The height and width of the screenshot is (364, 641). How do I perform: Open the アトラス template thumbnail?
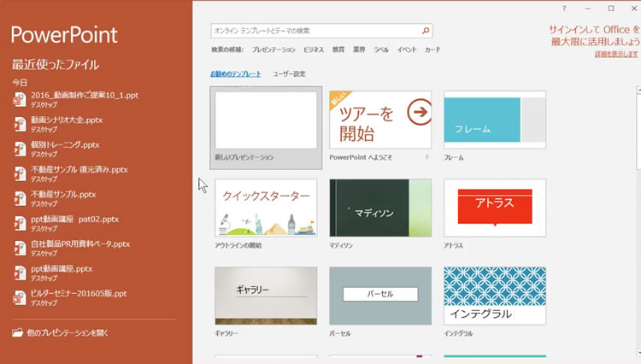[495, 208]
